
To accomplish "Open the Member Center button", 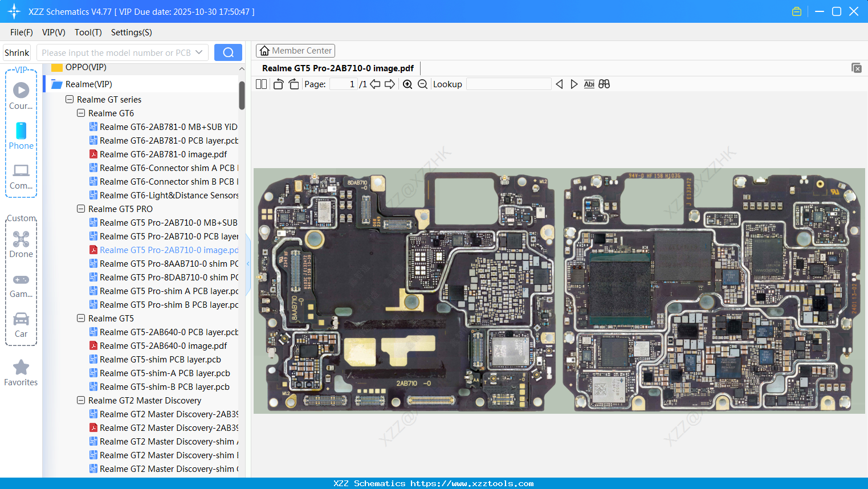I will pyautogui.click(x=295, y=51).
